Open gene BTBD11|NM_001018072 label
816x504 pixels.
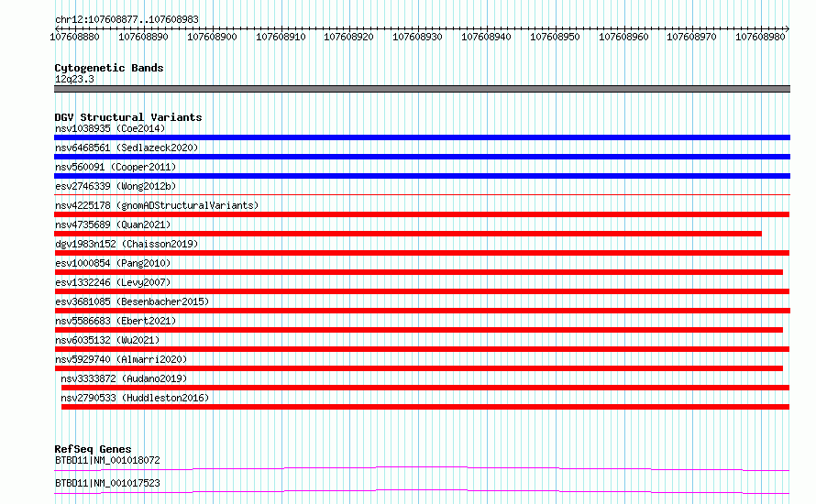click(x=107, y=460)
